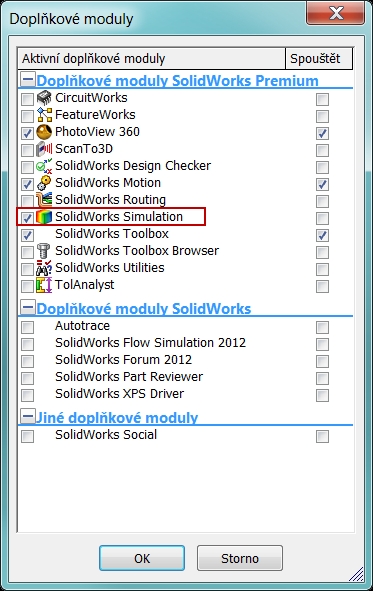Enable SolidWorks XPS Driver startup checkbox
This screenshot has height=591, width=373.
(322, 395)
